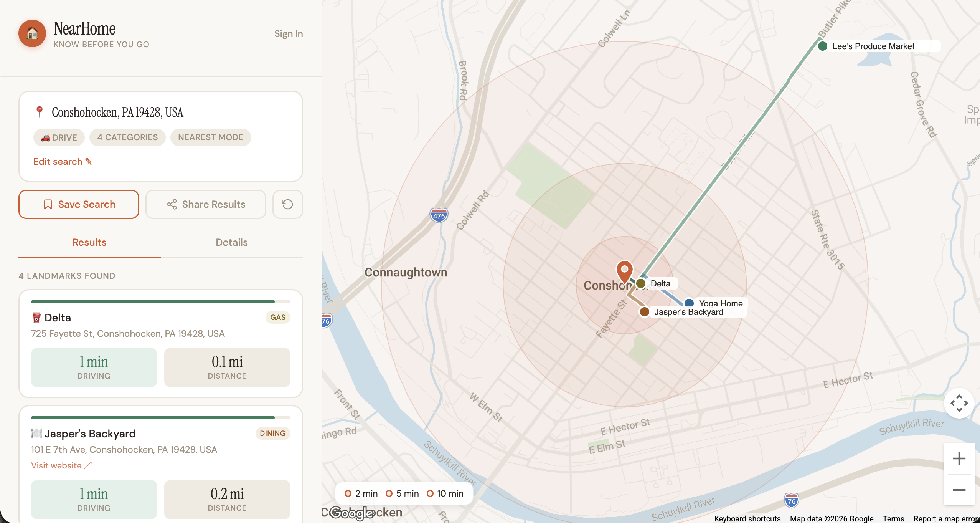Click Share Results button
This screenshot has width=980, height=523.
206,204
